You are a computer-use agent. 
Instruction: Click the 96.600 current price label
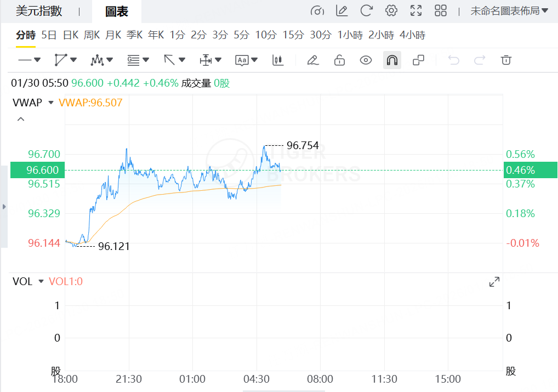[37, 170]
